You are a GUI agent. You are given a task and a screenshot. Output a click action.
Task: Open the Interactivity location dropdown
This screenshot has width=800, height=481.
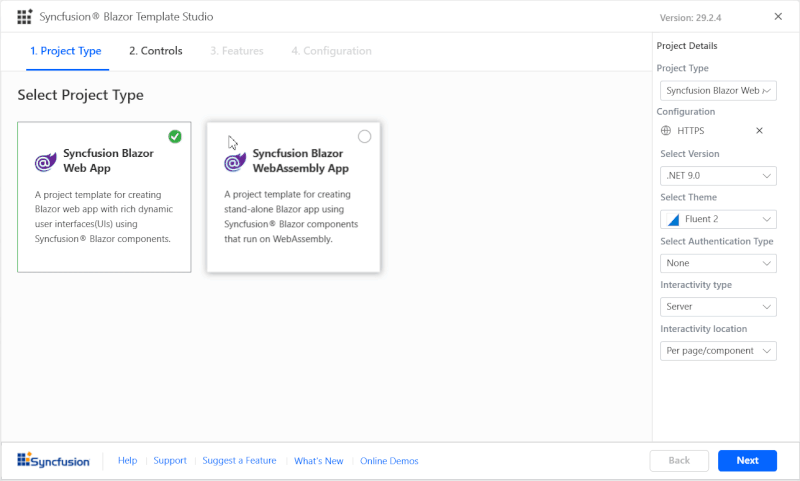pos(718,351)
